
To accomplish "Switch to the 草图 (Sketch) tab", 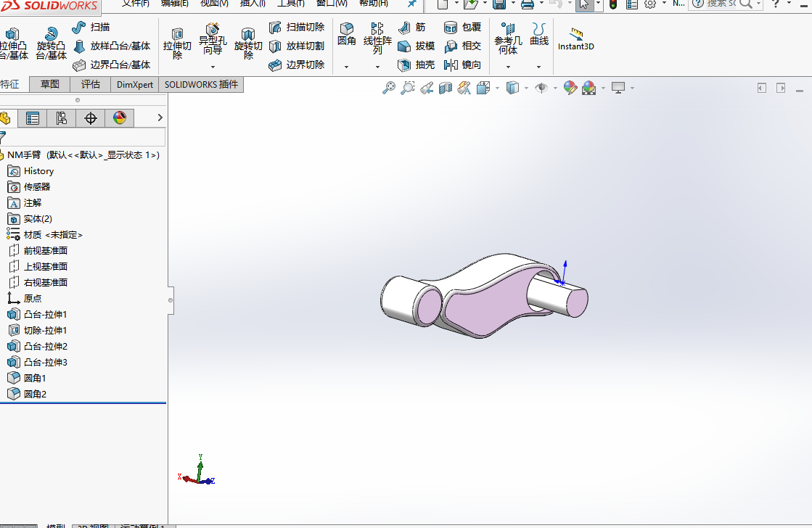I will [50, 84].
